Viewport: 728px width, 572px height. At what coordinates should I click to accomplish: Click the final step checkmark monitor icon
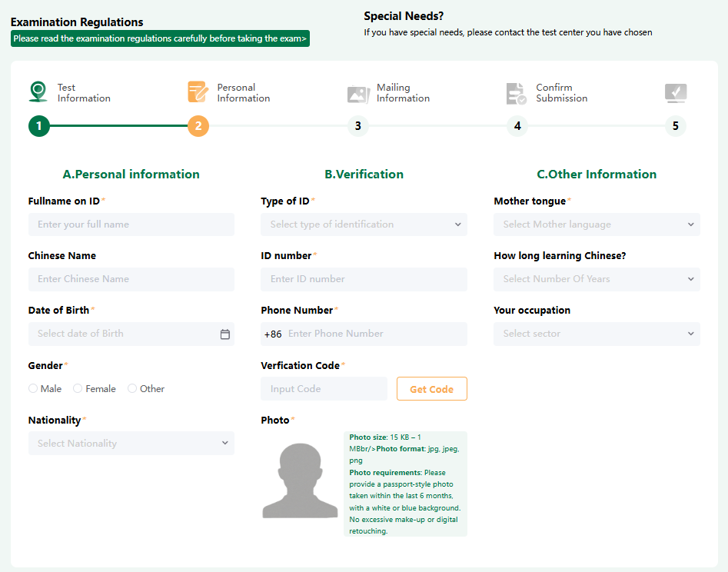click(676, 93)
